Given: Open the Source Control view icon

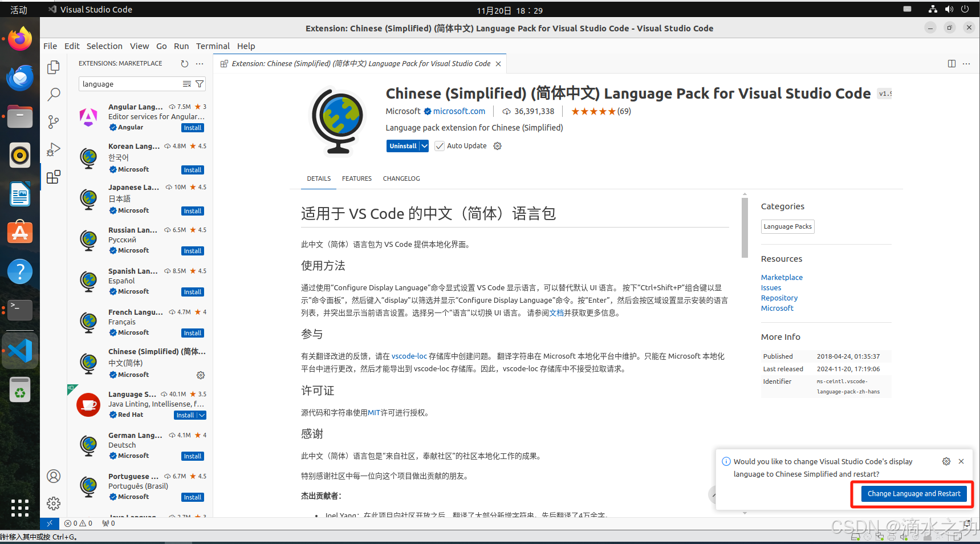Looking at the screenshot, I should click(x=54, y=121).
